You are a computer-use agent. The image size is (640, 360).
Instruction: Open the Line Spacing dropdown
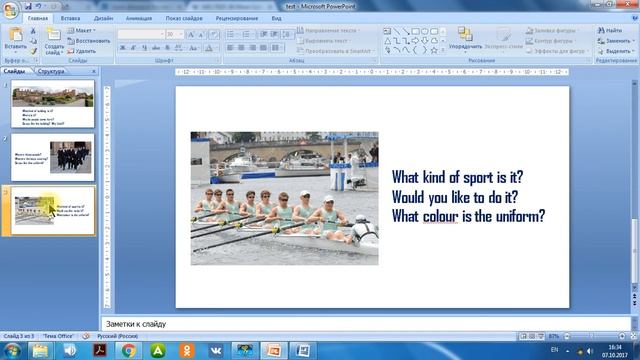287,35
